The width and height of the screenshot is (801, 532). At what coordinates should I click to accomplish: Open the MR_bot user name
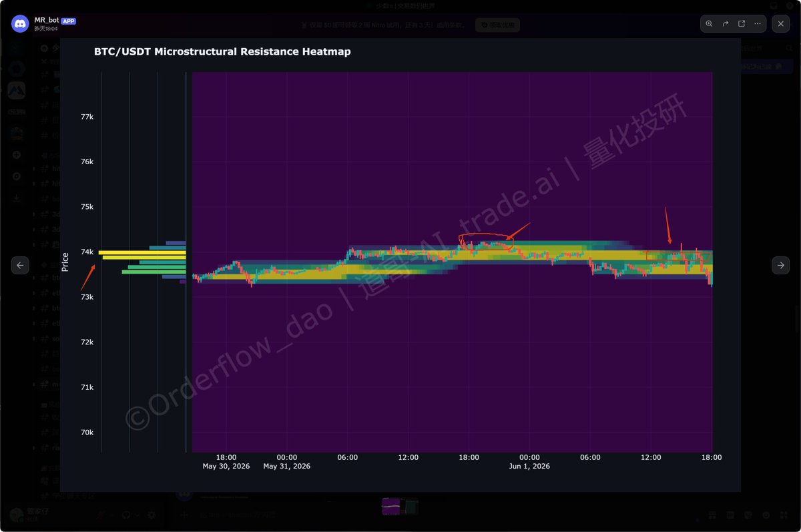click(x=47, y=20)
